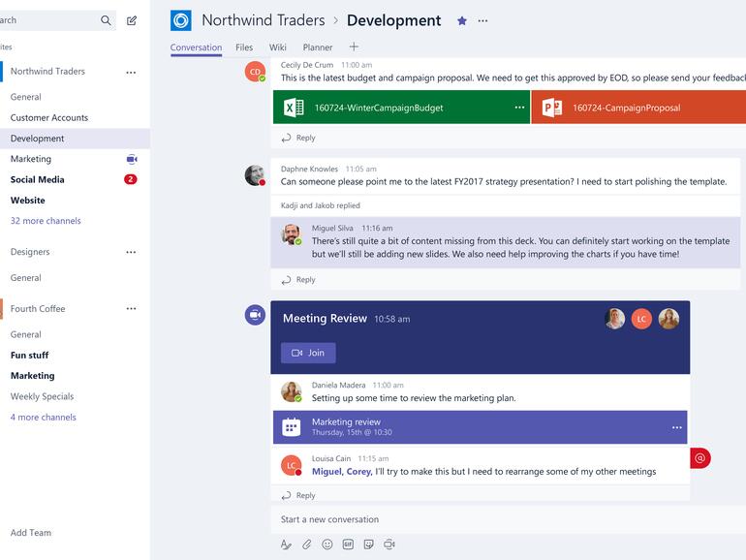The width and height of the screenshot is (746, 560).
Task: Reply to Cecily De Crum's message
Action: click(x=298, y=138)
